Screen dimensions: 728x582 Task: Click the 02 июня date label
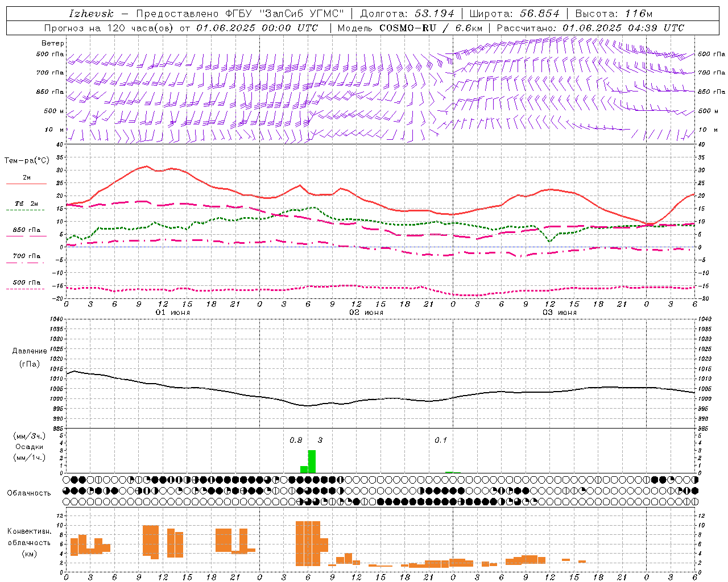click(367, 313)
